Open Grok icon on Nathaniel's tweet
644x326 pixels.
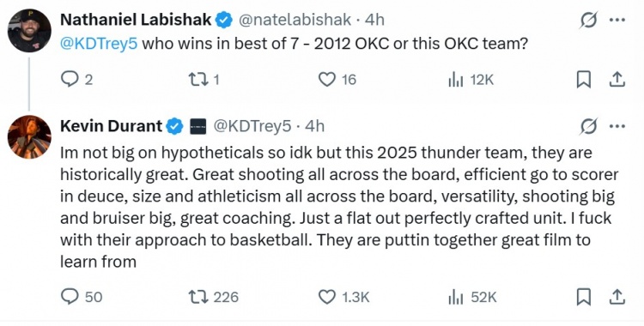[588, 20]
